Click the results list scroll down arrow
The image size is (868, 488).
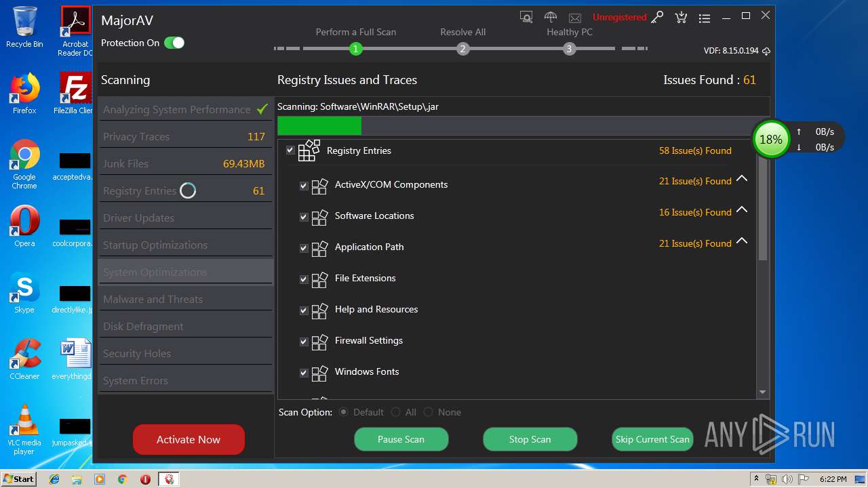(762, 392)
